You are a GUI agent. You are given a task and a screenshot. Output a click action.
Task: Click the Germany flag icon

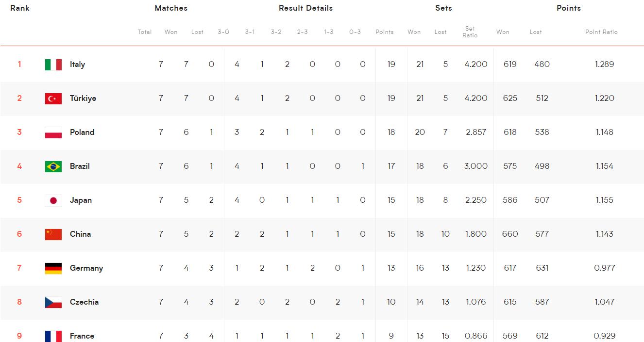point(53,268)
